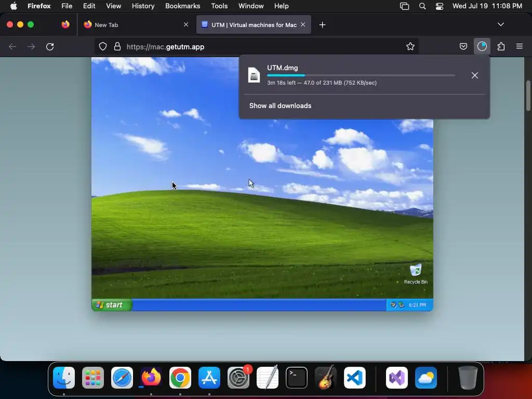532x399 pixels.
Task: Bookmark this page with the star icon
Action: coord(410,46)
